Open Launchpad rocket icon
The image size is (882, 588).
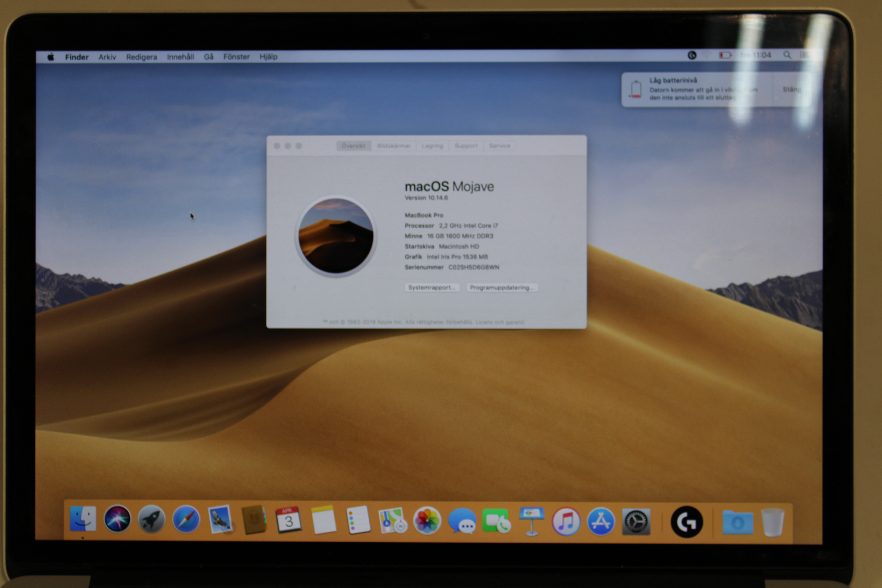[151, 519]
